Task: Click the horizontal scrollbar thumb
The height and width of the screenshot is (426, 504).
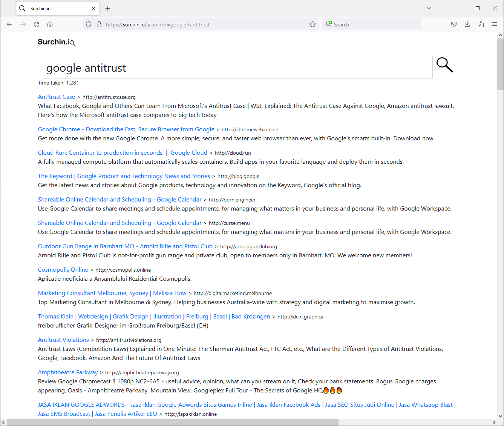Action: [x=173, y=423]
